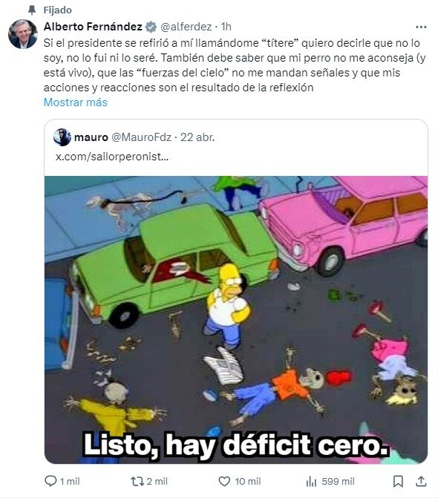The image size is (438, 504).
Task: Click the 1h tweet timestamp
Action: point(226,27)
